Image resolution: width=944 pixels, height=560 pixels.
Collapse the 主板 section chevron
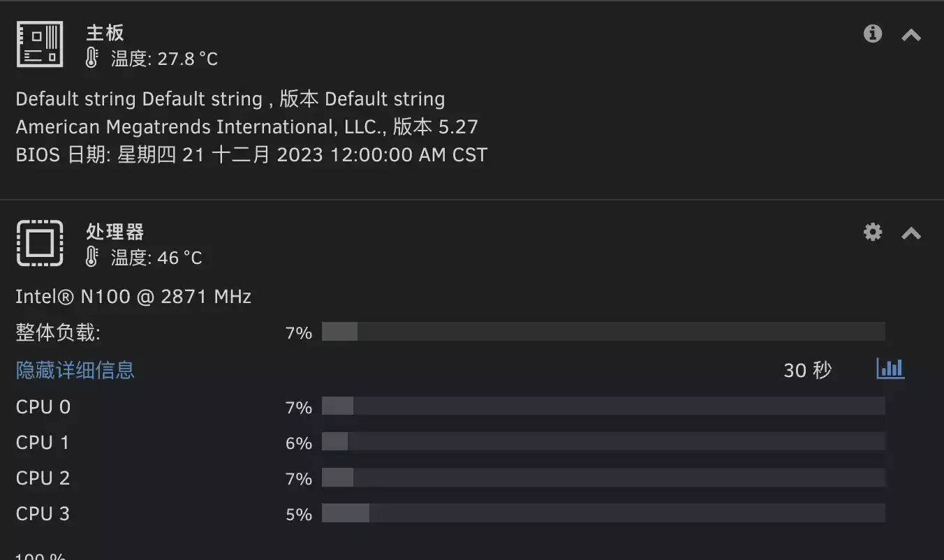pos(911,35)
